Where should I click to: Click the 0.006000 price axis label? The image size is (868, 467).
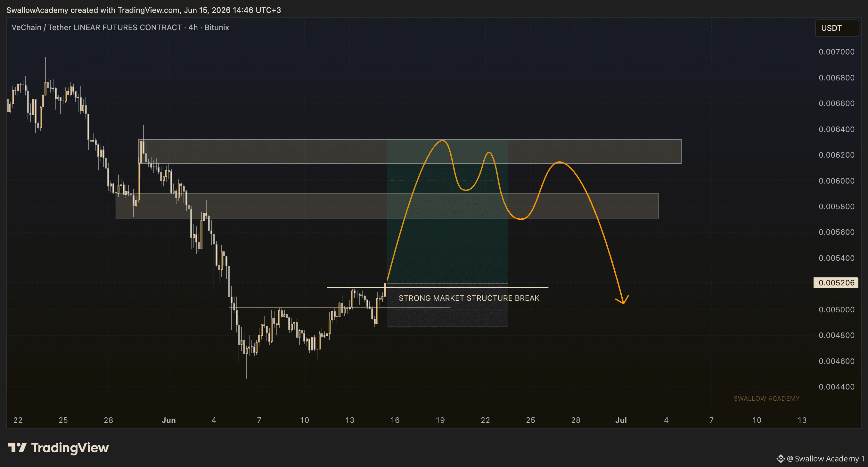point(837,181)
